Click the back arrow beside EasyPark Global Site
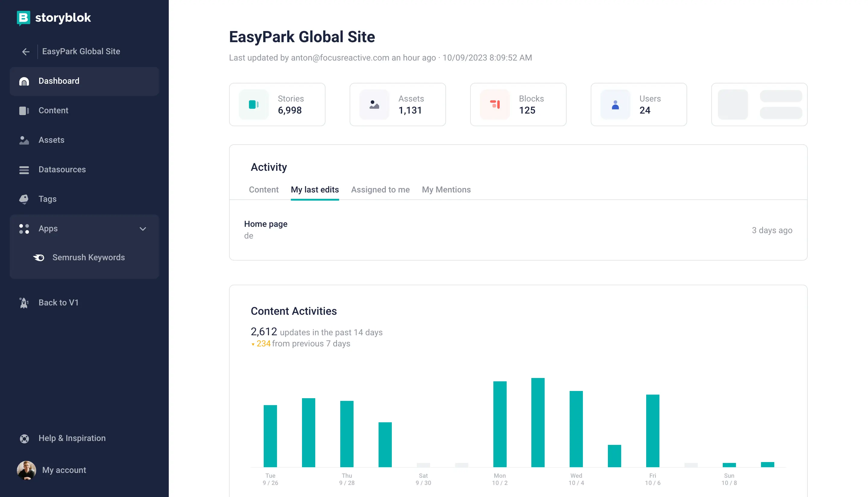This screenshot has height=497, width=868. (x=26, y=52)
